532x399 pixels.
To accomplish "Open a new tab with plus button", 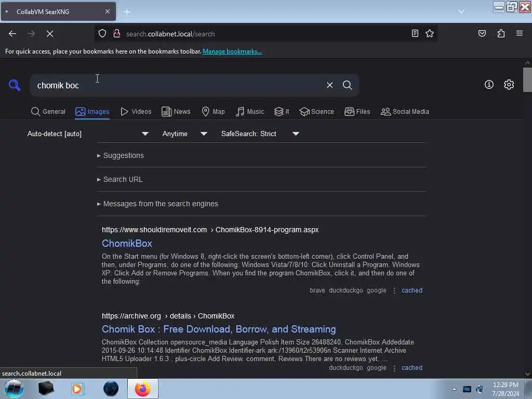I will pyautogui.click(x=127, y=12).
